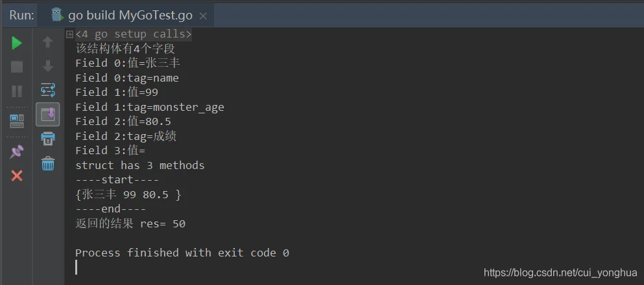Expand the folded go setup calls
This screenshot has height=285, width=644.
point(70,34)
